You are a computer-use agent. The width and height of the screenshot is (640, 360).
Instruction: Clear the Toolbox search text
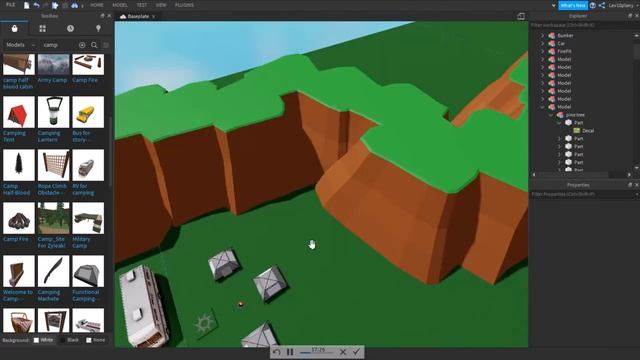[x=82, y=45]
